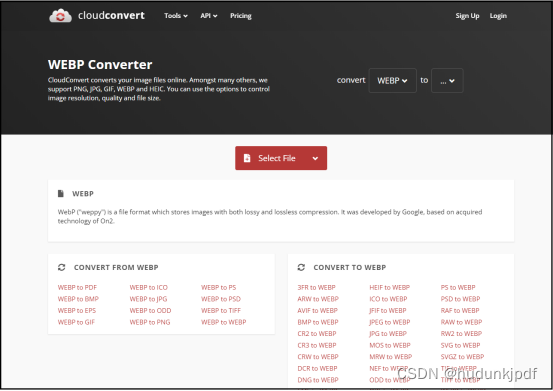Open the ICO to WEBP link
The image size is (553, 391).
[388, 299]
